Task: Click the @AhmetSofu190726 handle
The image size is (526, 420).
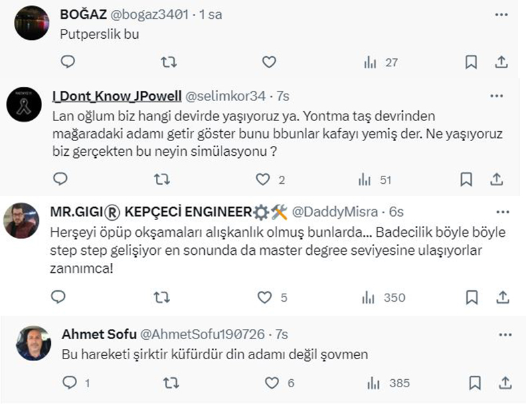Action: [204, 334]
